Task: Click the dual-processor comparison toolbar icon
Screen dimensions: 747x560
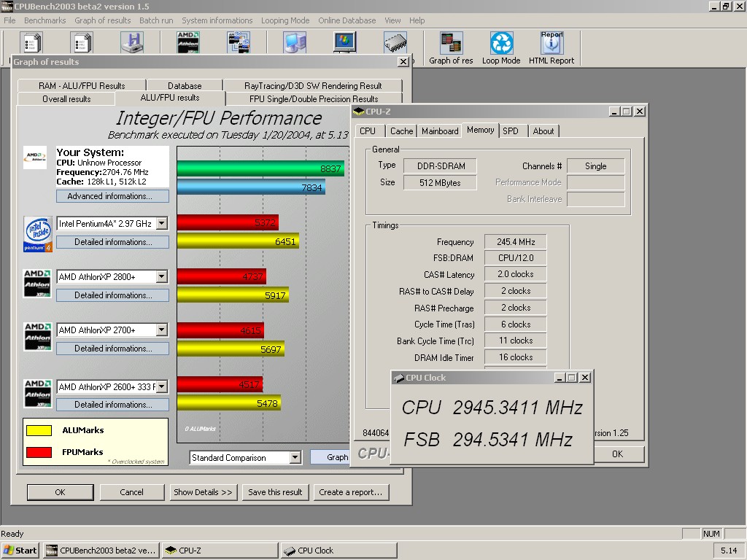Action: (239, 42)
